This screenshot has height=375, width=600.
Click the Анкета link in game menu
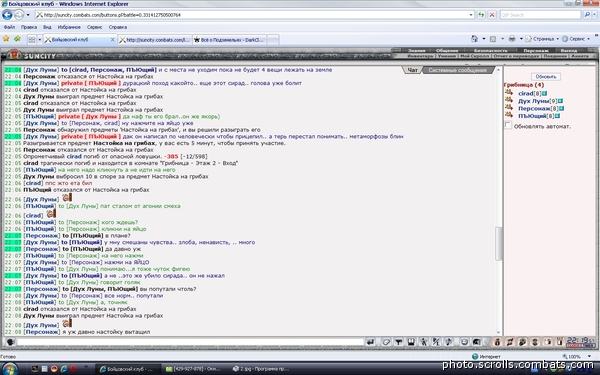[579, 56]
